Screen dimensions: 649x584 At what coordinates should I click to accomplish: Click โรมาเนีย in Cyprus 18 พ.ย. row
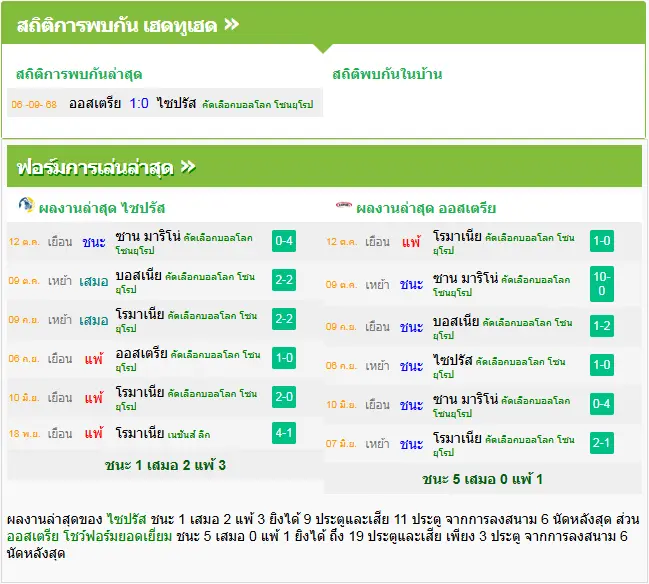coord(140,433)
